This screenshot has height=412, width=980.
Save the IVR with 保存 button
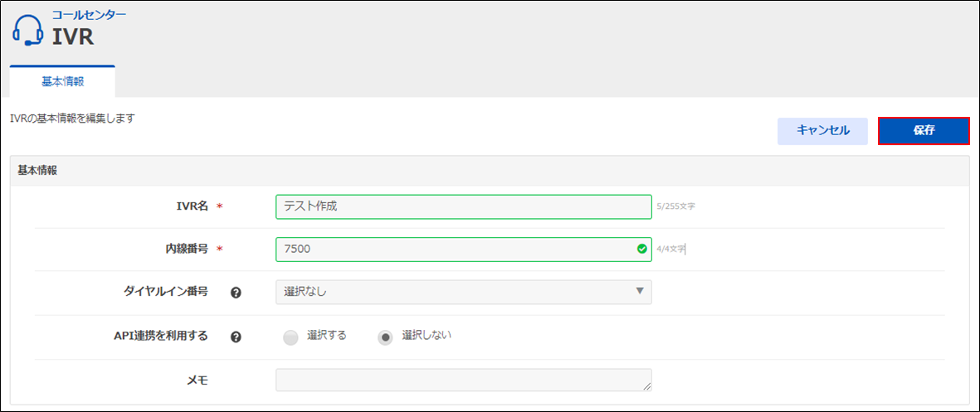pyautogui.click(x=924, y=131)
